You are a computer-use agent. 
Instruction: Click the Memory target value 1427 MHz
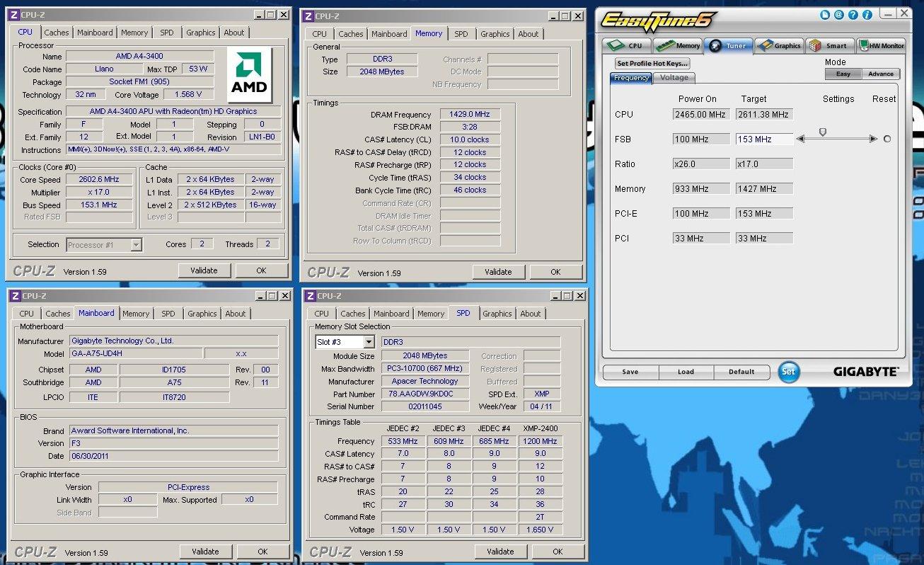coord(764,189)
